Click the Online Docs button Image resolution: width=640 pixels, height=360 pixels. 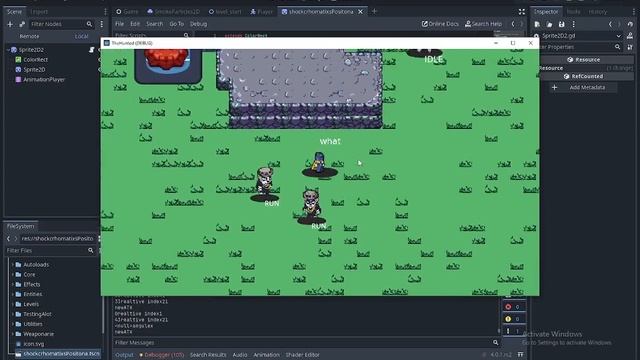[x=440, y=24]
